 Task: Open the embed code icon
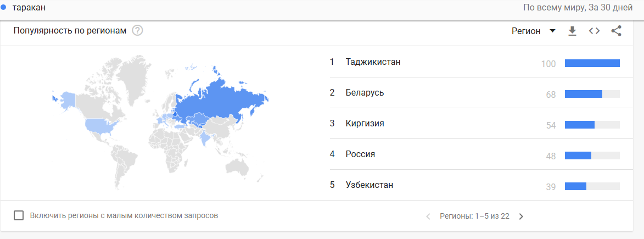(x=594, y=31)
